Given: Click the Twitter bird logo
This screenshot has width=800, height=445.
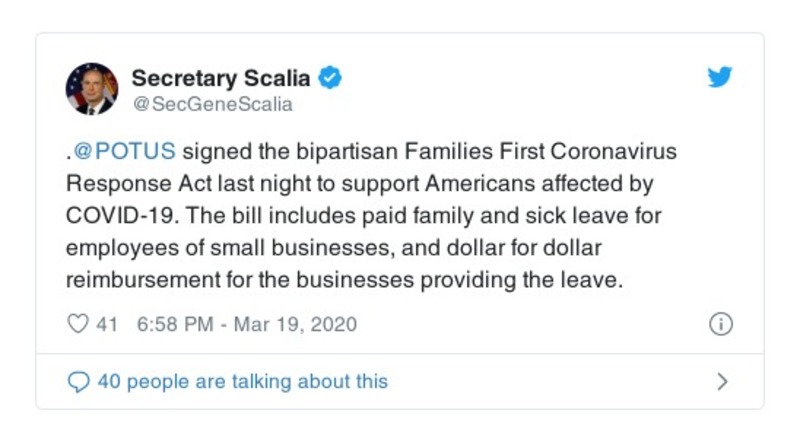Looking at the screenshot, I should pos(720,77).
